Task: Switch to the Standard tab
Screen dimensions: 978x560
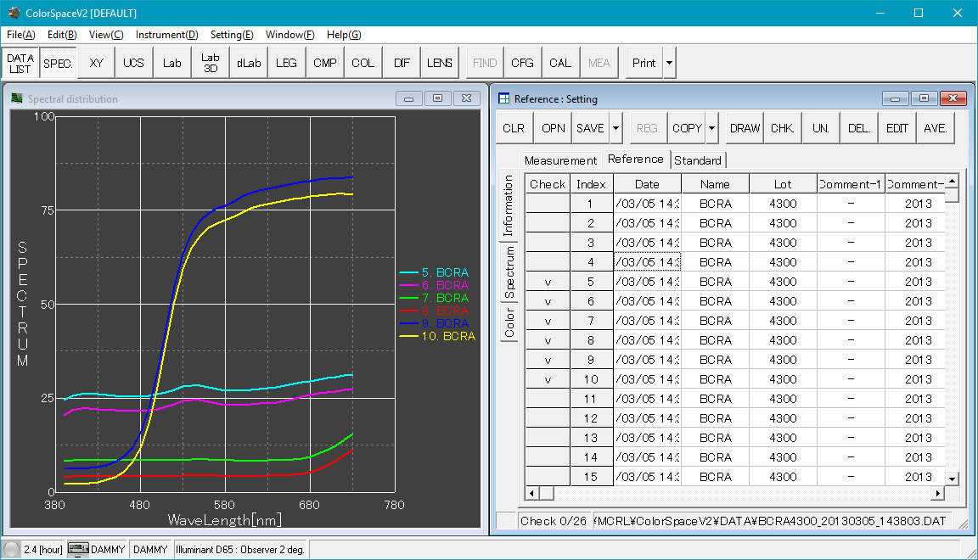Action: tap(698, 160)
